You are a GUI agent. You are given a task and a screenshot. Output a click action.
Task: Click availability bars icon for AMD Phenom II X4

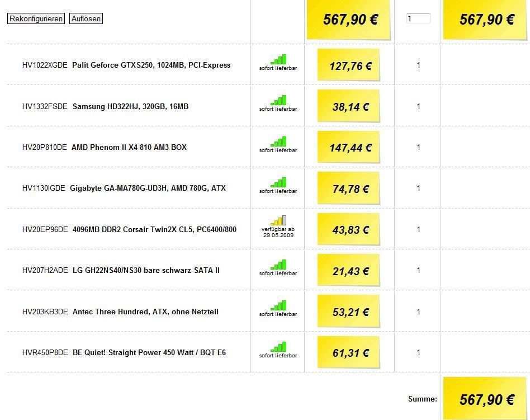tap(278, 141)
